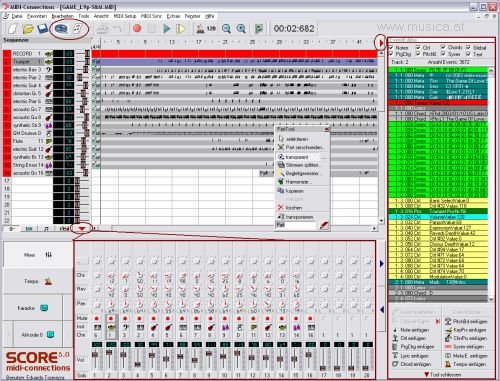Start playback with the green play button
The width and height of the screenshot is (500, 381).
click(167, 29)
